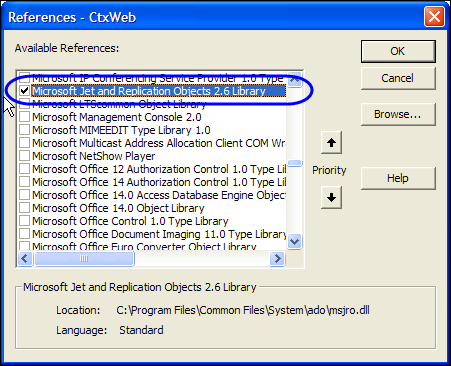Click the OK button
The height and width of the screenshot is (366, 451).
pos(398,51)
